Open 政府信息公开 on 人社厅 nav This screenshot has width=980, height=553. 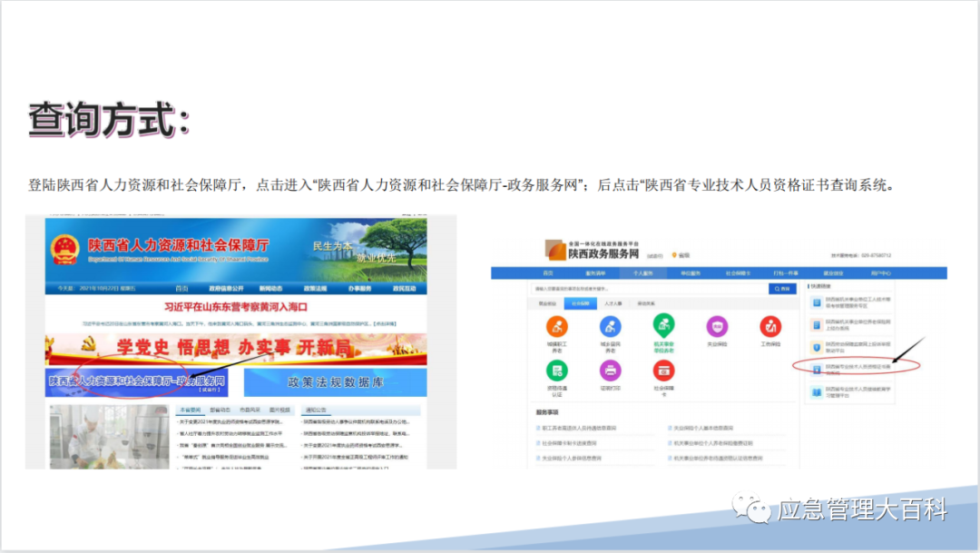click(226, 289)
